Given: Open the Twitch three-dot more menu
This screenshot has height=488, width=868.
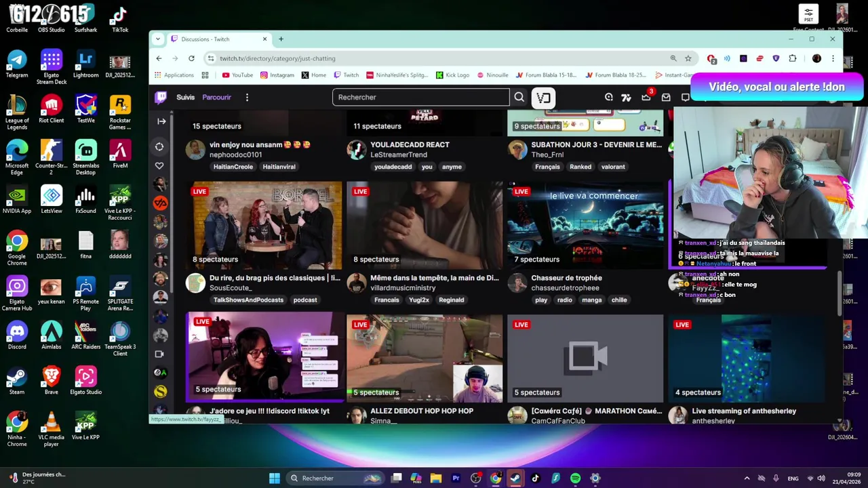Looking at the screenshot, I should 247,97.
